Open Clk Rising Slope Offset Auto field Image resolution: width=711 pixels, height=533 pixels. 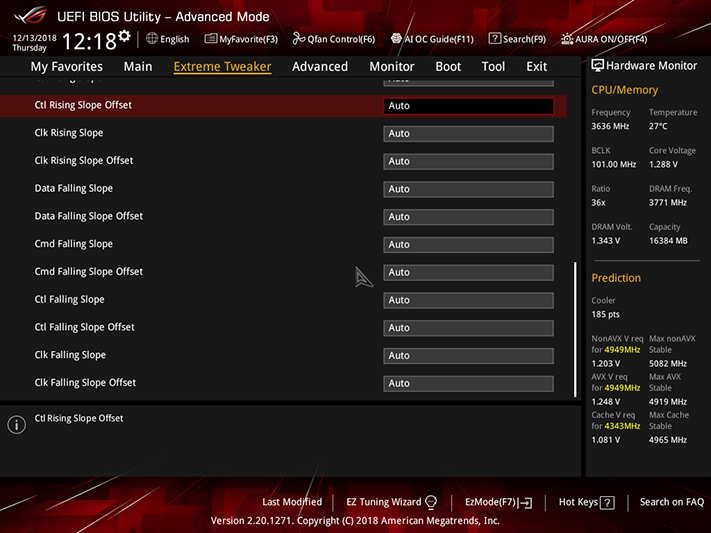[468, 161]
